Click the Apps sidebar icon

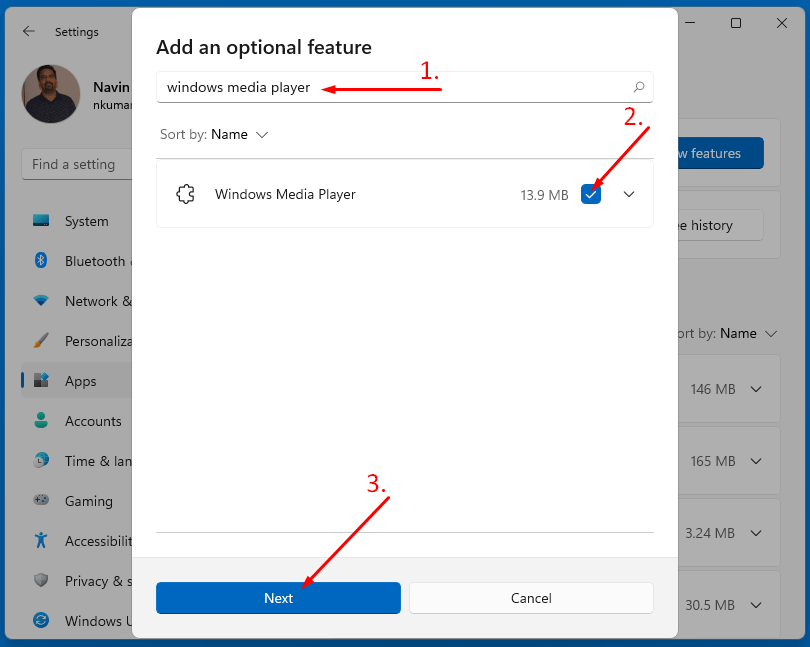point(41,380)
